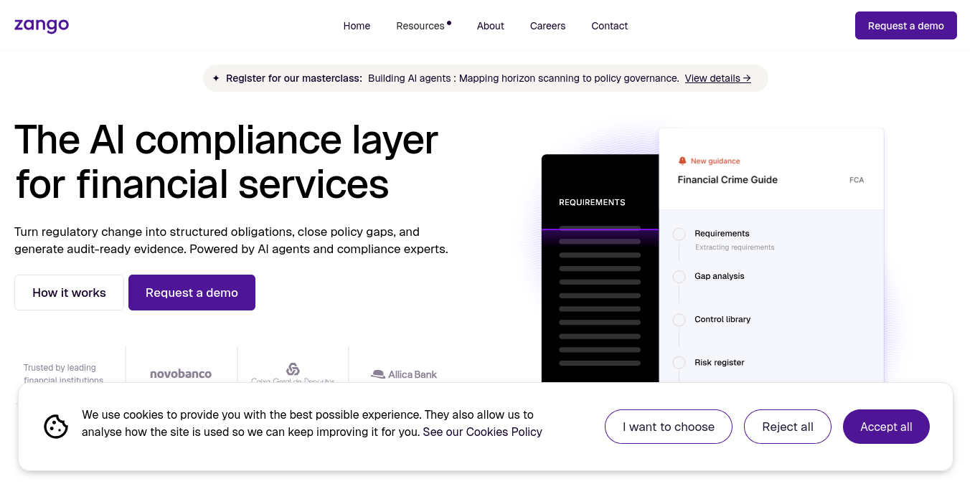This screenshot has height=489, width=980.
Task: Select the Requirements step circle
Action: 679,234
